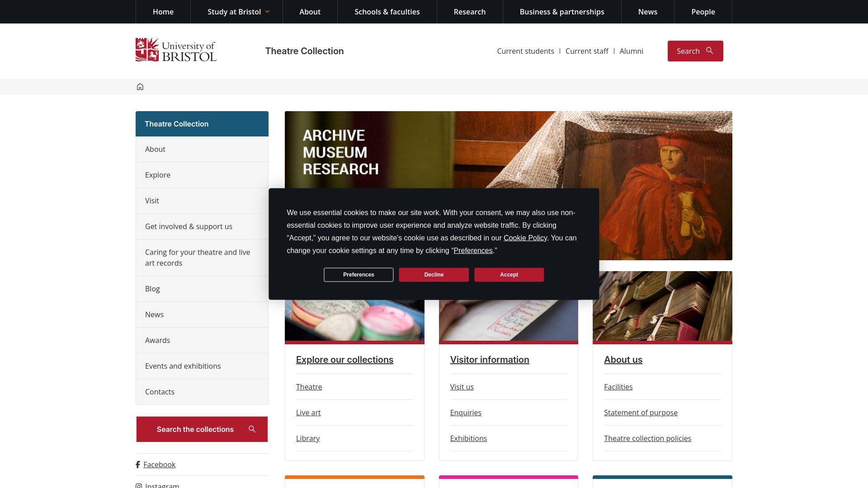This screenshot has width=868, height=488.
Task: Open the About top navigation item
Action: click(310, 12)
